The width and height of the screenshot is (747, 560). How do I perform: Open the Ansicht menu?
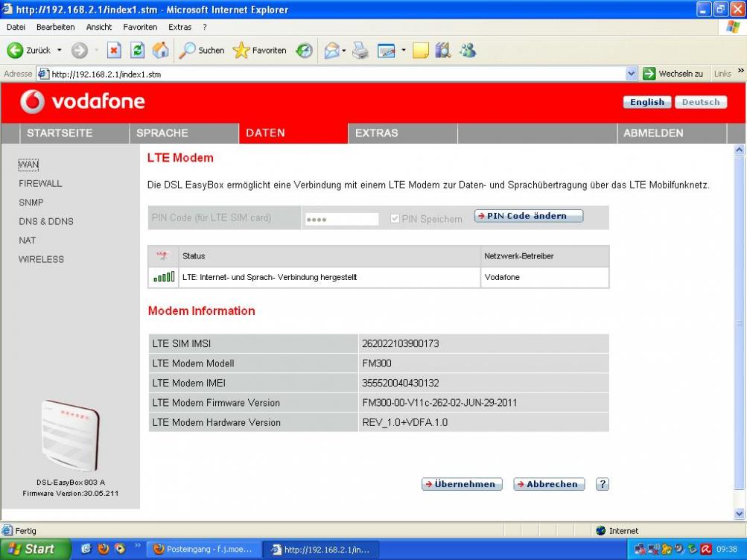click(99, 27)
